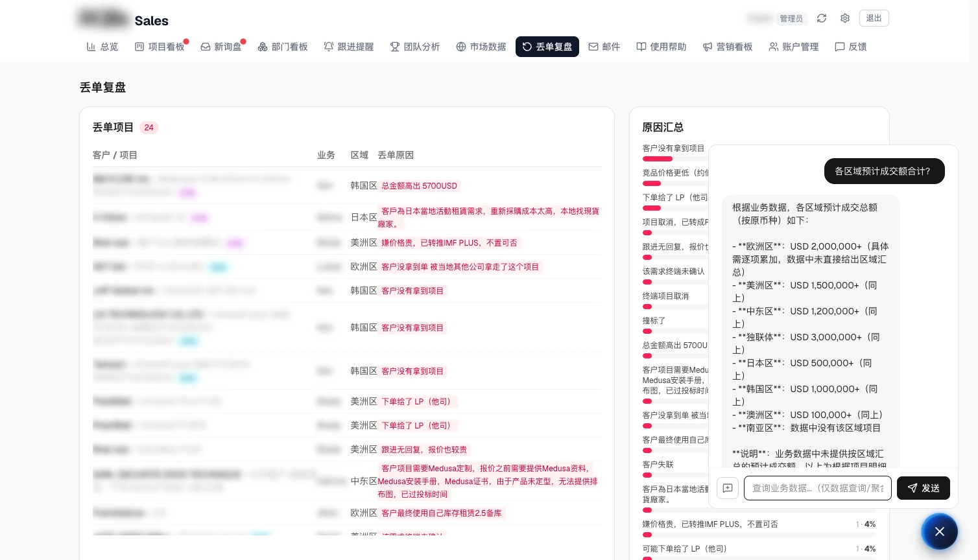Switch to the 项目看板 tab
The height and width of the screenshot is (560, 978).
(160, 47)
